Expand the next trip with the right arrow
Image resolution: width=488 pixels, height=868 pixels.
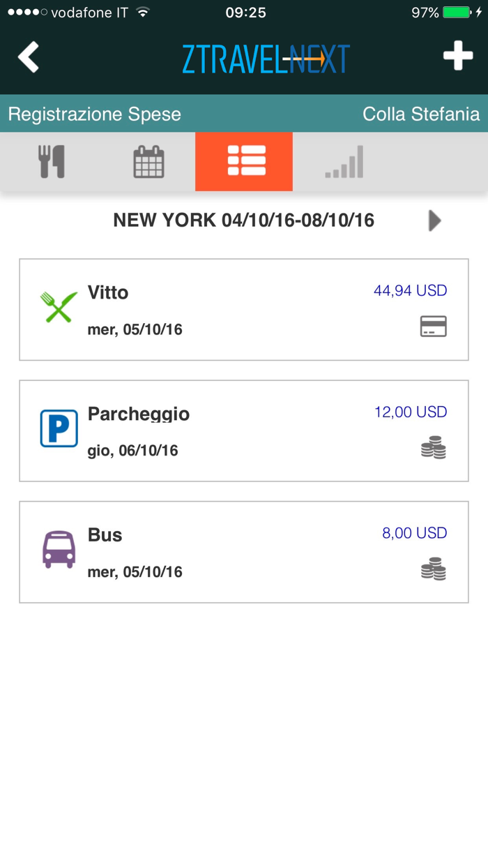tap(434, 220)
